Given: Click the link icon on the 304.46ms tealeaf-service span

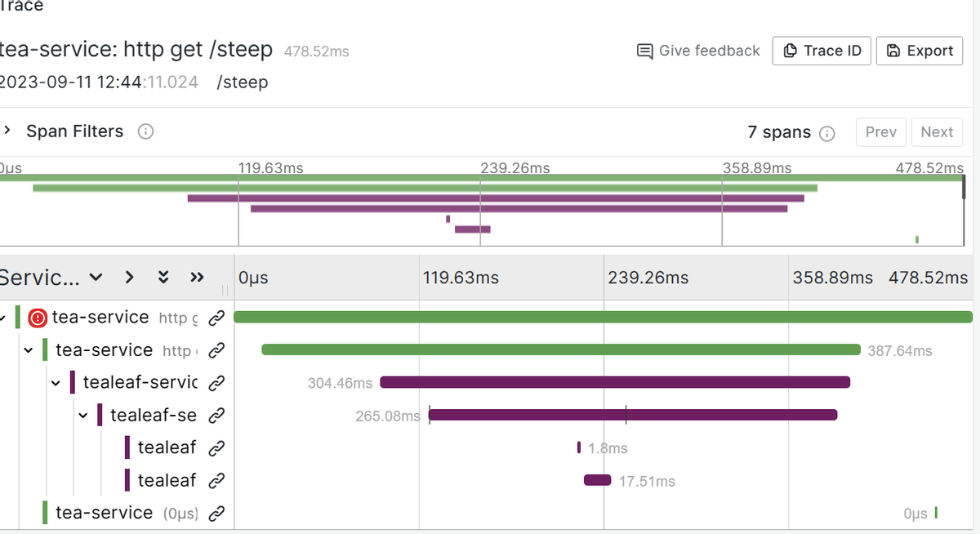Looking at the screenshot, I should [x=216, y=382].
